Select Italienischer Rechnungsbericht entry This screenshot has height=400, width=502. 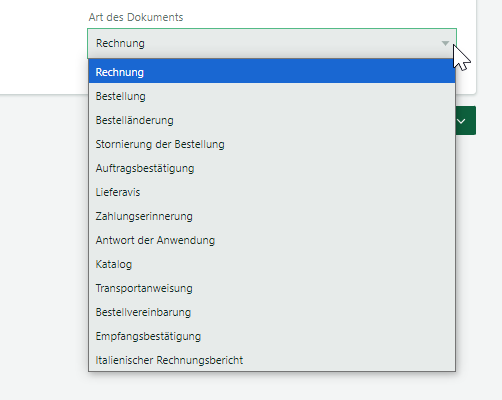(x=272, y=360)
